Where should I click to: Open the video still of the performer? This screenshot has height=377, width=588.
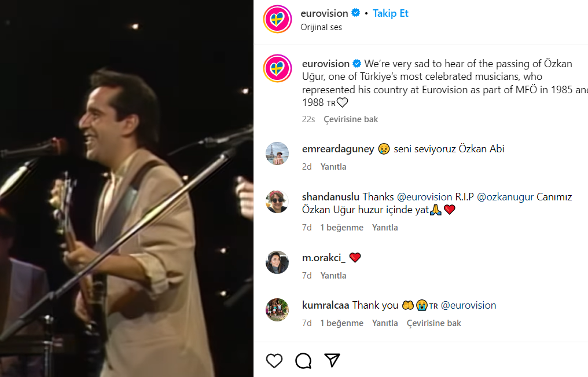(126, 188)
